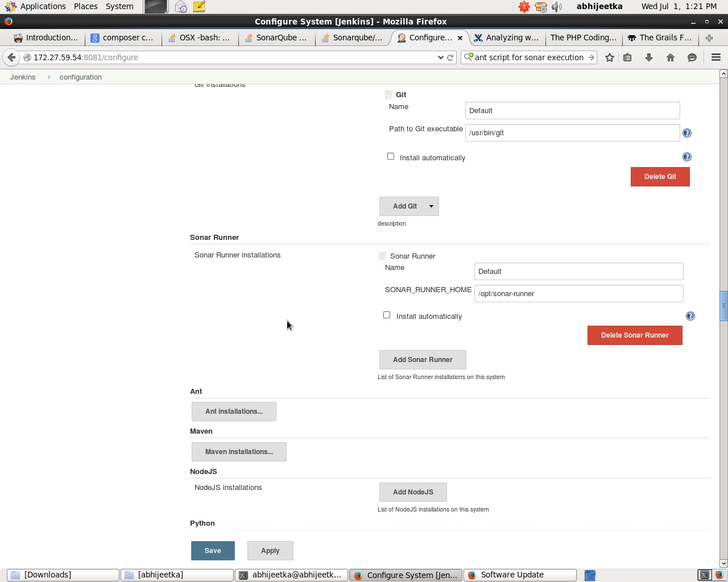Click the Add NodeJS button
The height and width of the screenshot is (582, 728).
pos(413,492)
